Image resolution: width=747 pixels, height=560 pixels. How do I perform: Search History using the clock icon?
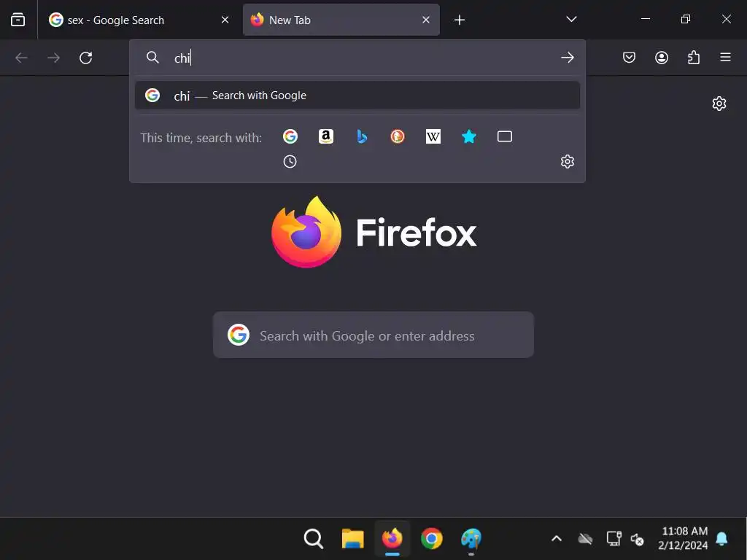pos(290,162)
